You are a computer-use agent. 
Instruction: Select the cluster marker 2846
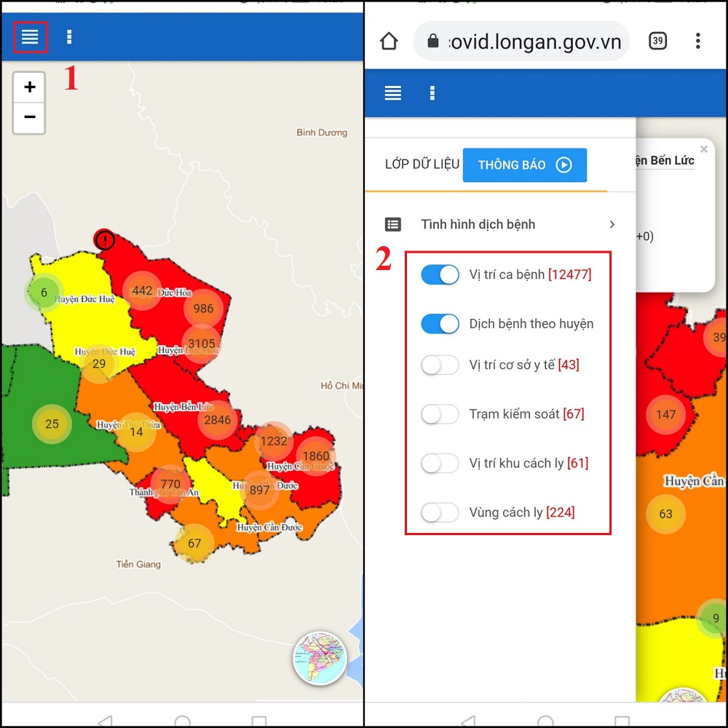217,420
